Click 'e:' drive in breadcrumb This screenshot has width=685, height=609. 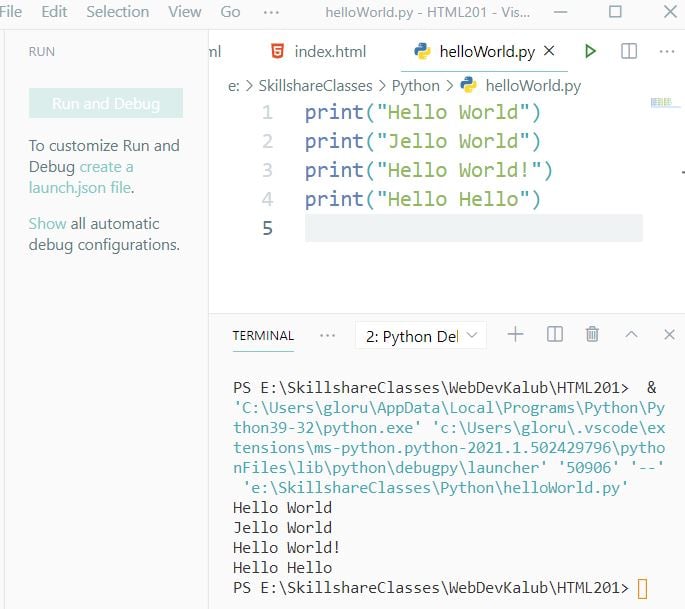234,86
